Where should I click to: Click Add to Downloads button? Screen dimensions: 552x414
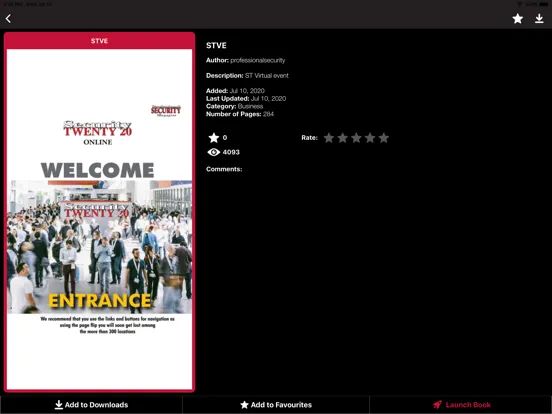pos(92,405)
